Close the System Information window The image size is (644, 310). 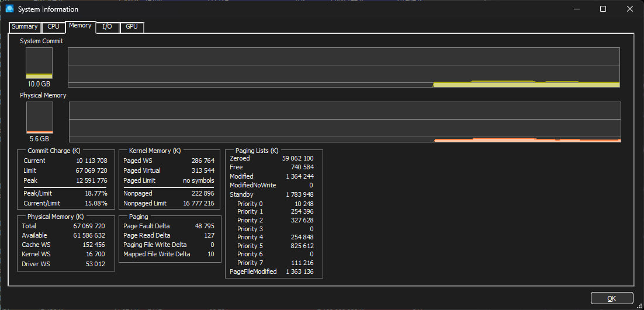(629, 9)
